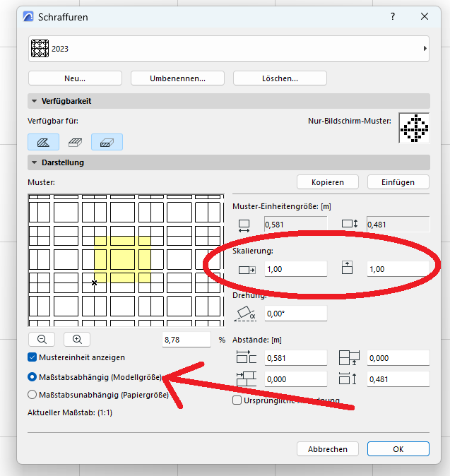The width and height of the screenshot is (450, 476).
Task: Click the horizontal scaling icon
Action: [247, 270]
